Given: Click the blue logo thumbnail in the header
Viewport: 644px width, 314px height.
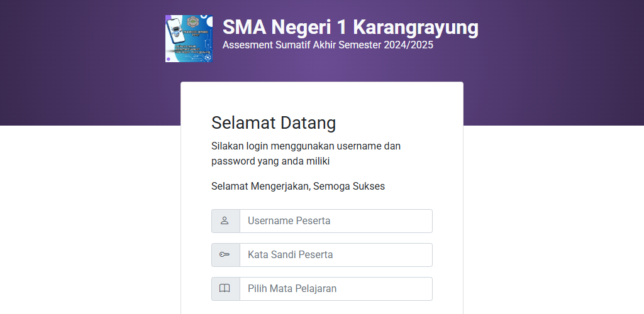Looking at the screenshot, I should (x=189, y=38).
